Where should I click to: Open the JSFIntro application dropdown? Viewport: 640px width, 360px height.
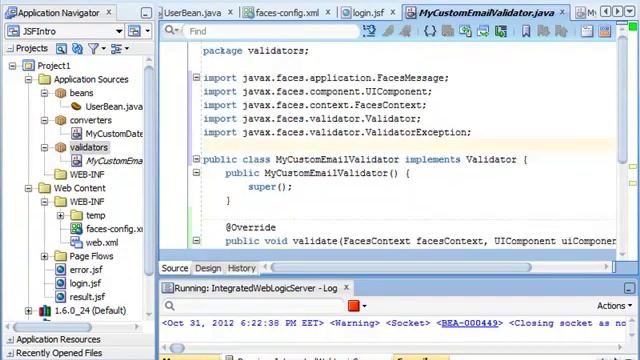coord(119,31)
